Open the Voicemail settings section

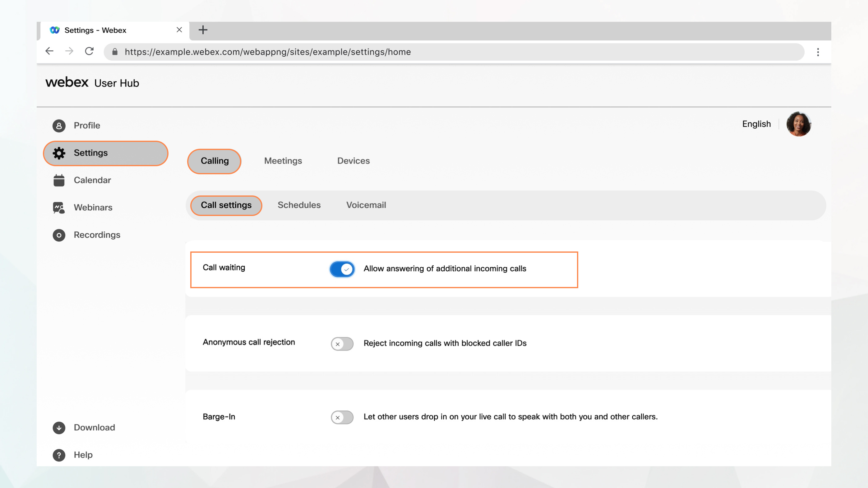(x=366, y=204)
